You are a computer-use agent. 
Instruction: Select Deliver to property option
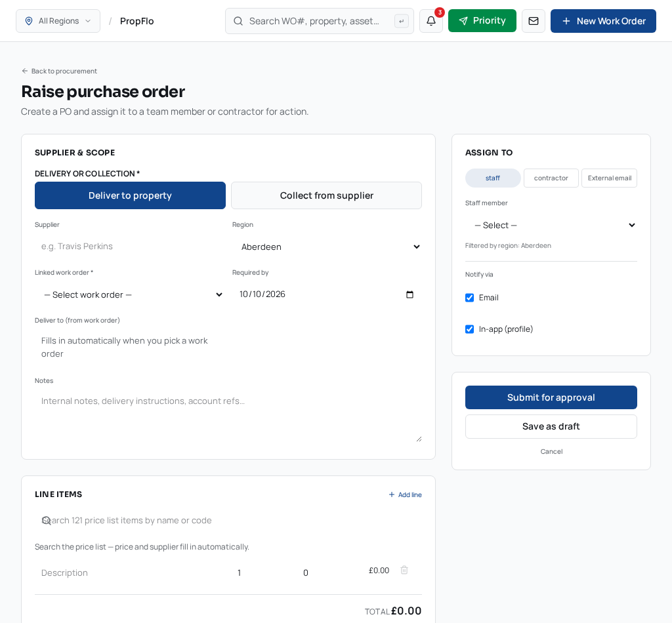click(131, 195)
